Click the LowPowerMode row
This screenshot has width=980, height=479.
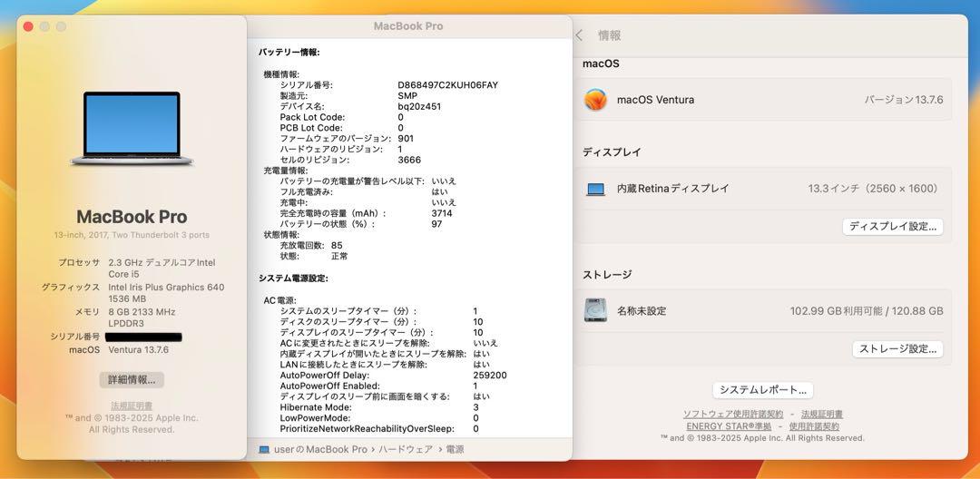(x=379, y=418)
